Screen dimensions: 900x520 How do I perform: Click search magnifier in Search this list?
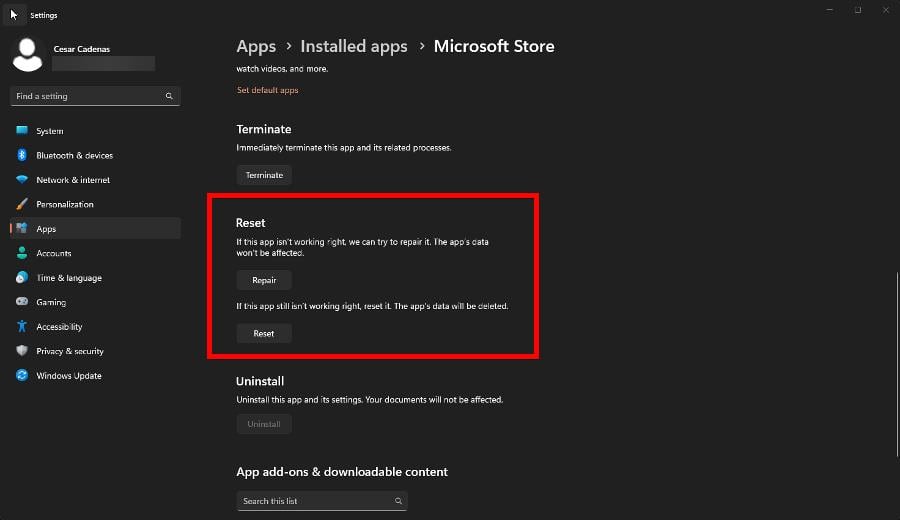click(398, 501)
